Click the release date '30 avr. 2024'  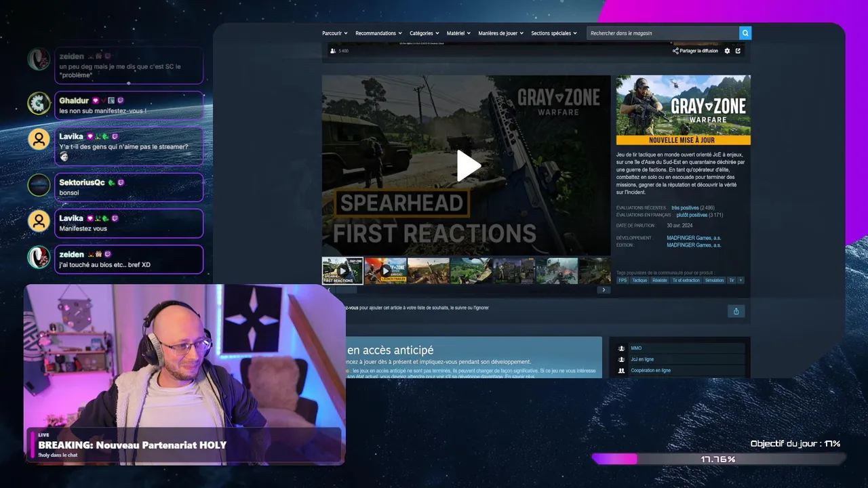[679, 226]
